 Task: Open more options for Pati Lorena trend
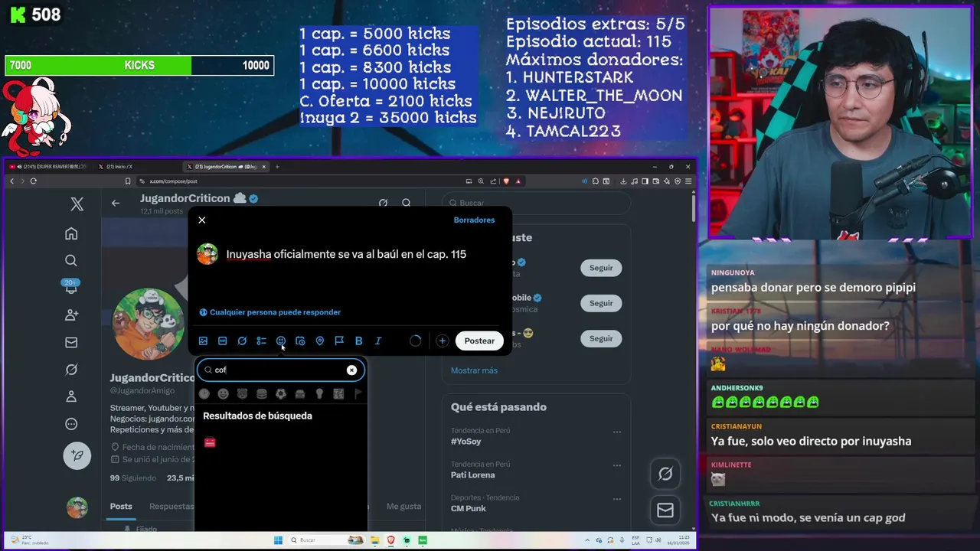coord(616,465)
